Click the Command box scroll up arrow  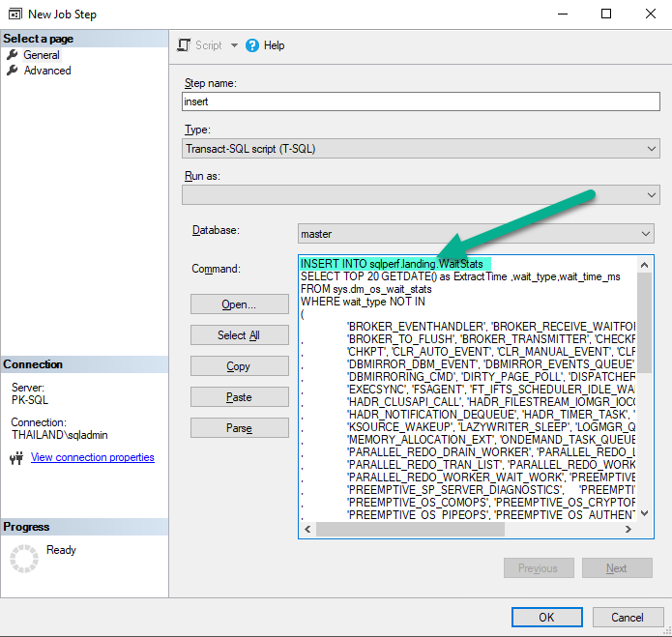644,265
